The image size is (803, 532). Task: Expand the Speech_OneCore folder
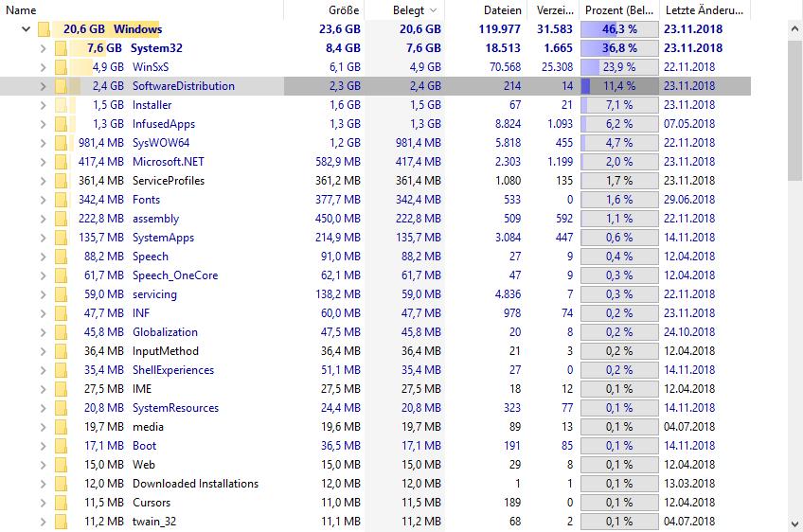pyautogui.click(x=43, y=276)
